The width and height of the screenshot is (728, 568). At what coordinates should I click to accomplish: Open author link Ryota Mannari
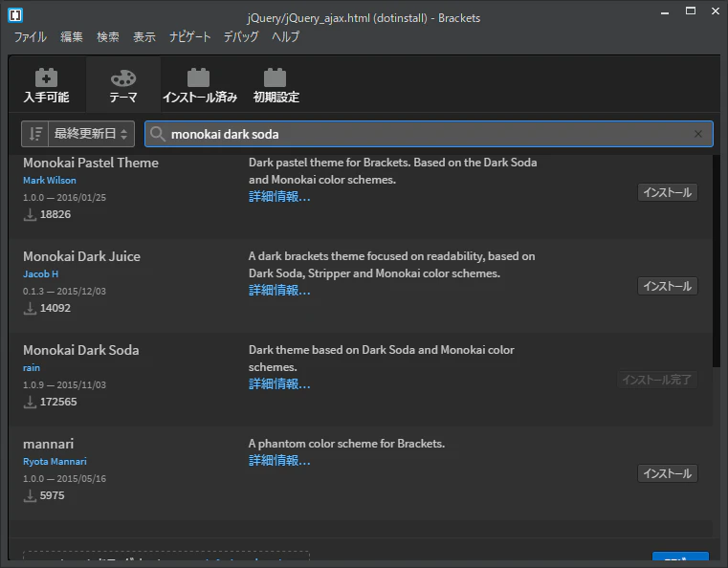55,461
